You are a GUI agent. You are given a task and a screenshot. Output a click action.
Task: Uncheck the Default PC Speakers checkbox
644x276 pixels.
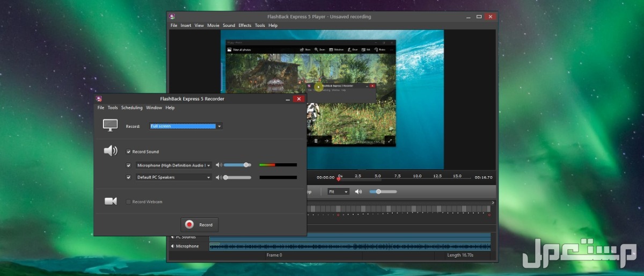click(128, 177)
